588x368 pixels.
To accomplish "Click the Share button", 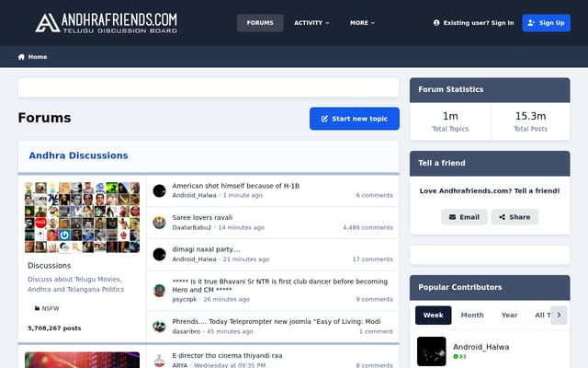I will pyautogui.click(x=514, y=217).
